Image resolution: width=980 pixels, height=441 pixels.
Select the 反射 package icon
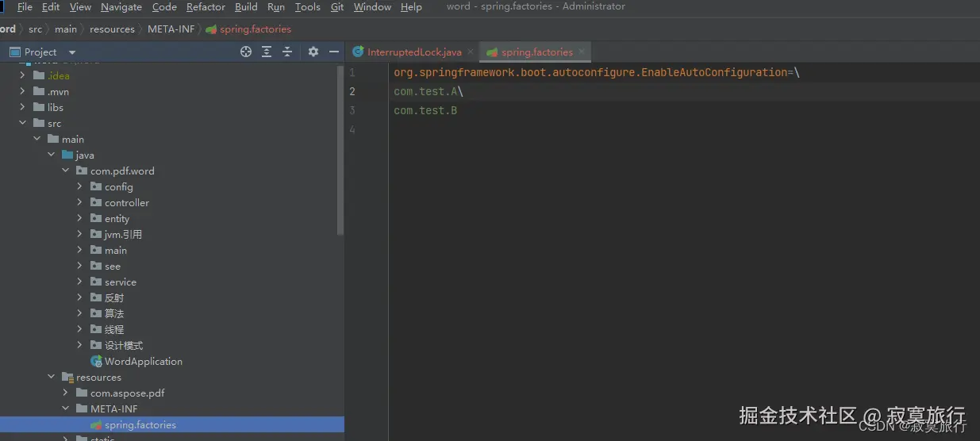[x=96, y=297]
